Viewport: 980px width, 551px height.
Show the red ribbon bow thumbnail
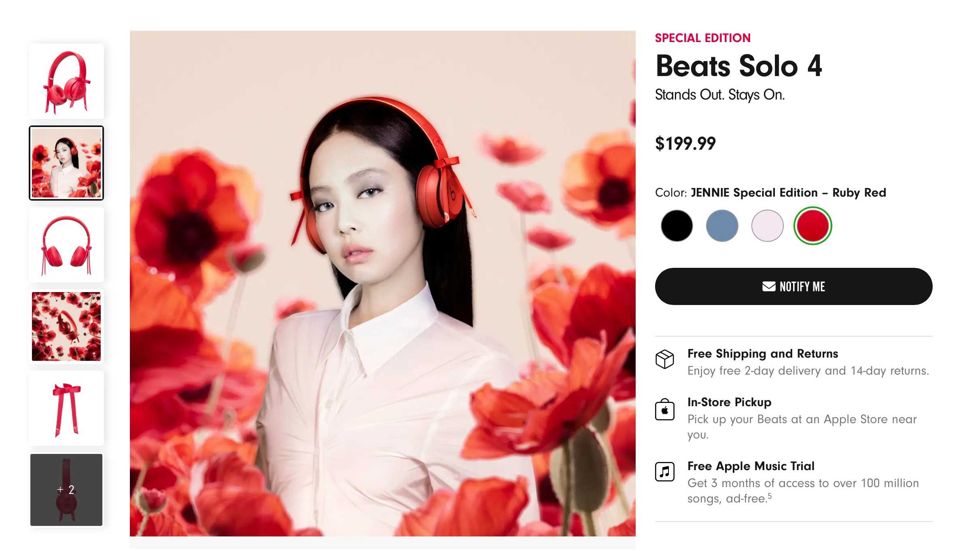tap(66, 408)
